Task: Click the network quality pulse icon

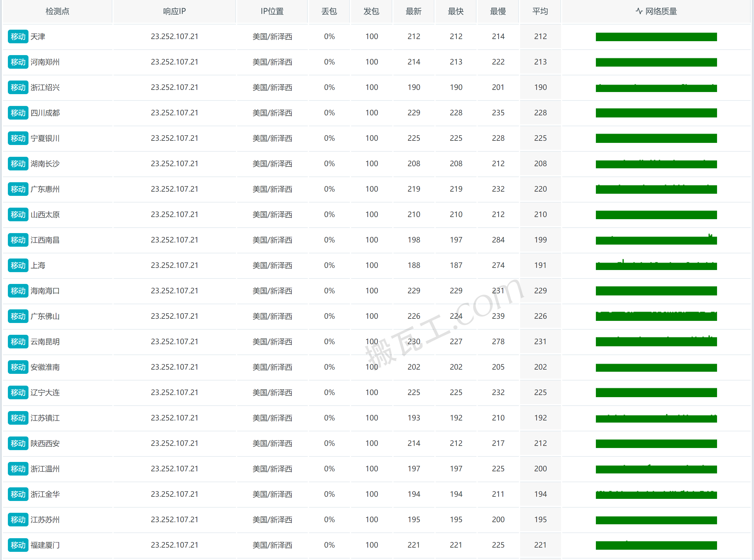Action: coord(639,11)
